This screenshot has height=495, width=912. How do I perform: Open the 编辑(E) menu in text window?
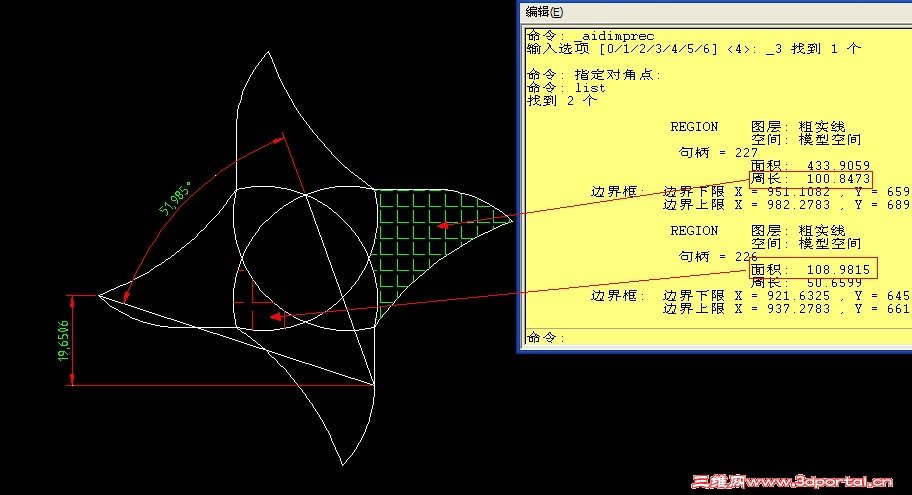click(x=544, y=12)
